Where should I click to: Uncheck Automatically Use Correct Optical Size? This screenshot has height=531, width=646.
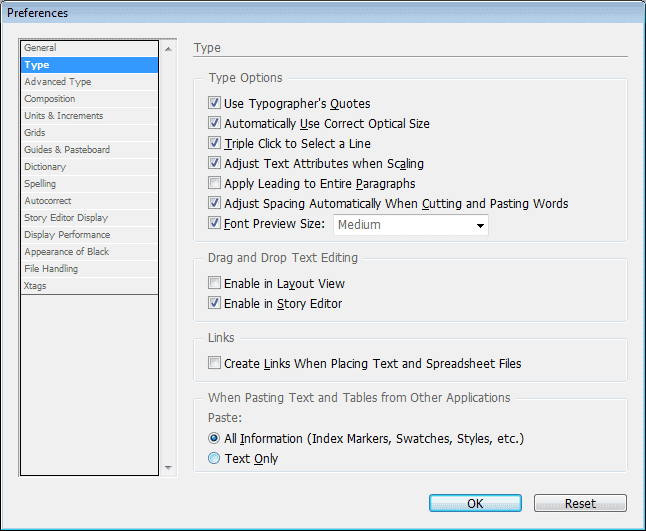pyautogui.click(x=214, y=123)
